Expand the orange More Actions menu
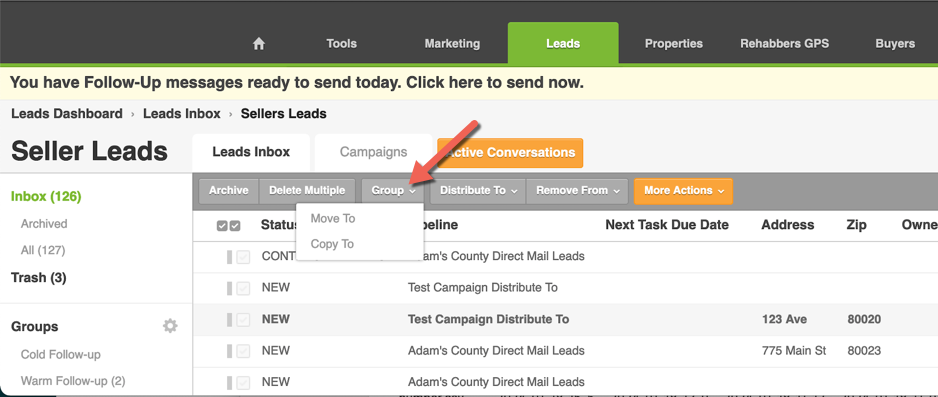Image resolution: width=938 pixels, height=397 pixels. [683, 191]
